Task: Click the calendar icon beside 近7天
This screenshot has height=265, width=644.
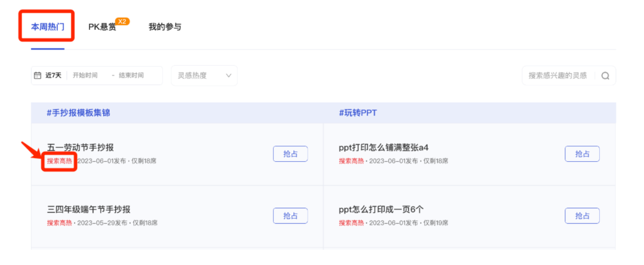Action: [x=38, y=76]
